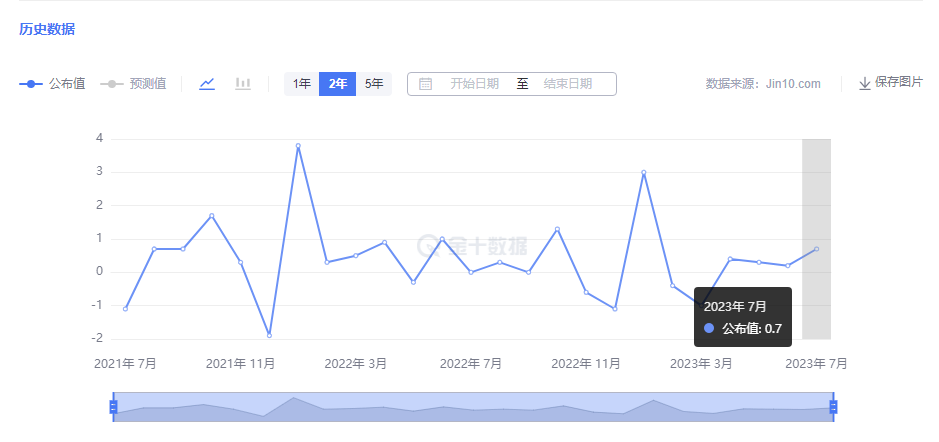939x442 pixels.
Task: Open the 结束日期 end date picker
Action: 568,84
